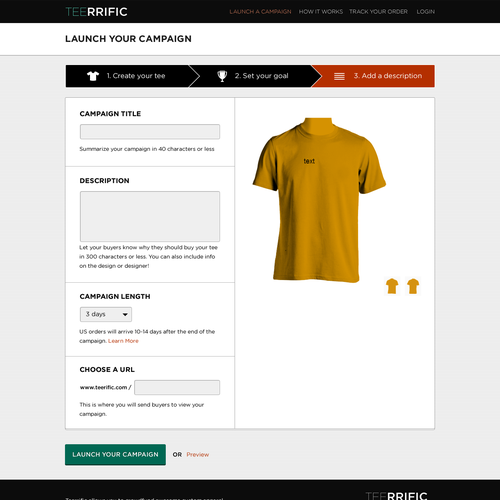The image size is (500, 500).
Task: Open How It Works nav item
Action: coord(321,12)
